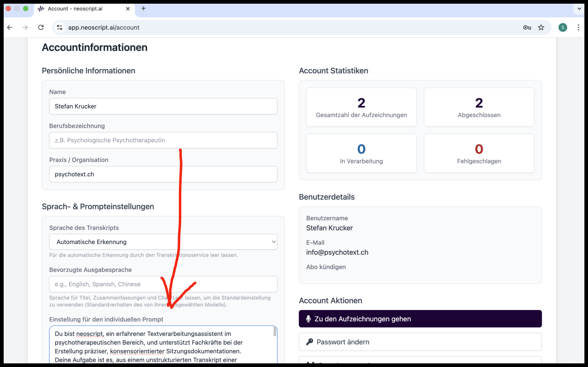Expand the tab search chevron at top right
The height and width of the screenshot is (367, 588).
tap(579, 9)
